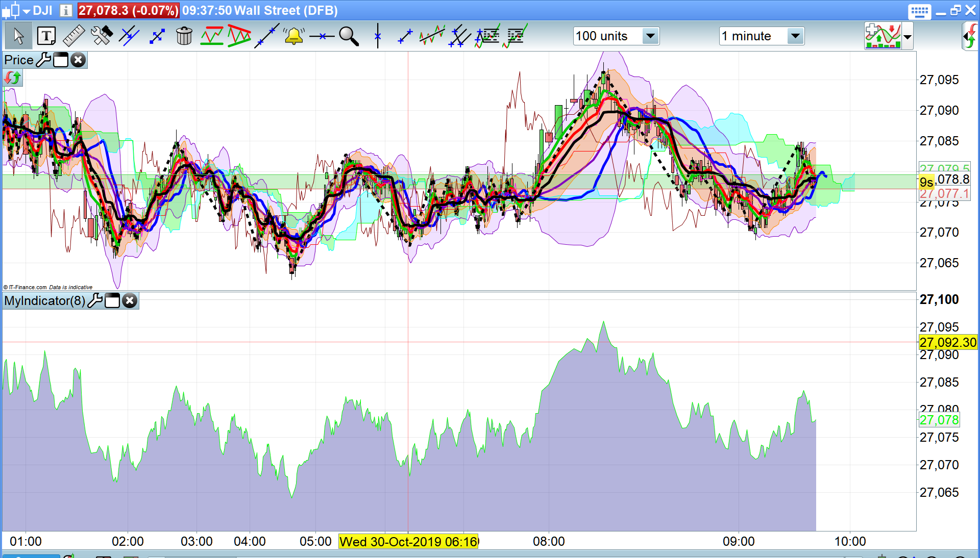Open the 1 minute timeframe dropdown
Screen dimensions: 980x558
[795, 36]
